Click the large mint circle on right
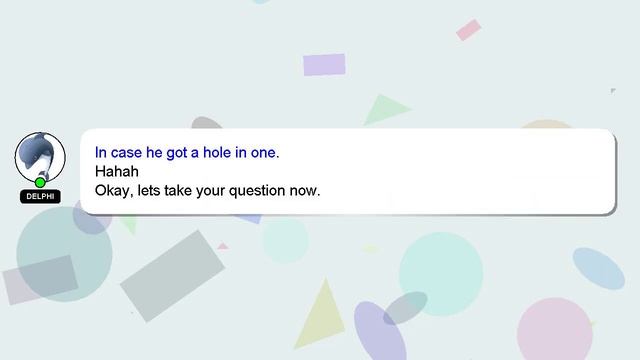 [441, 274]
